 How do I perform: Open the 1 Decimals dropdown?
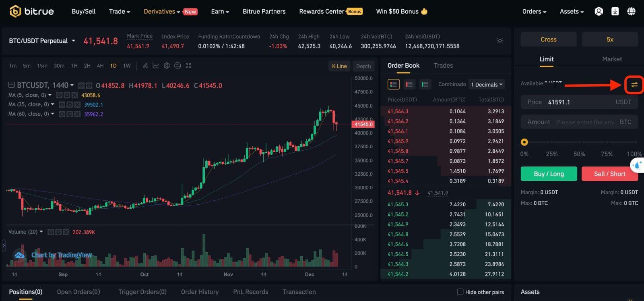(x=487, y=85)
